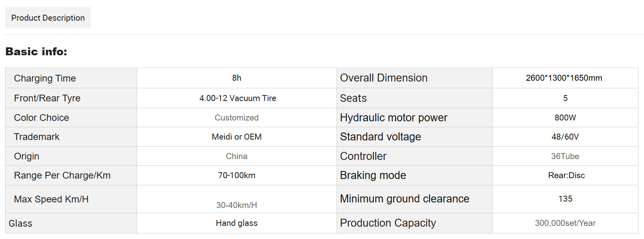Select the 48/60V standard voltage value
644x239 pixels.
pyautogui.click(x=565, y=137)
